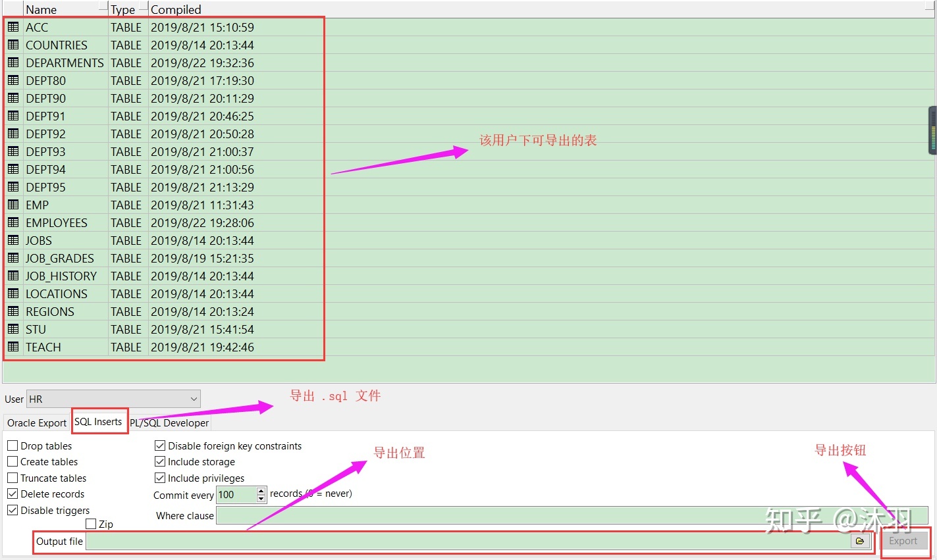Uncheck Disable foreign key constraints
937x560 pixels.
[160, 445]
